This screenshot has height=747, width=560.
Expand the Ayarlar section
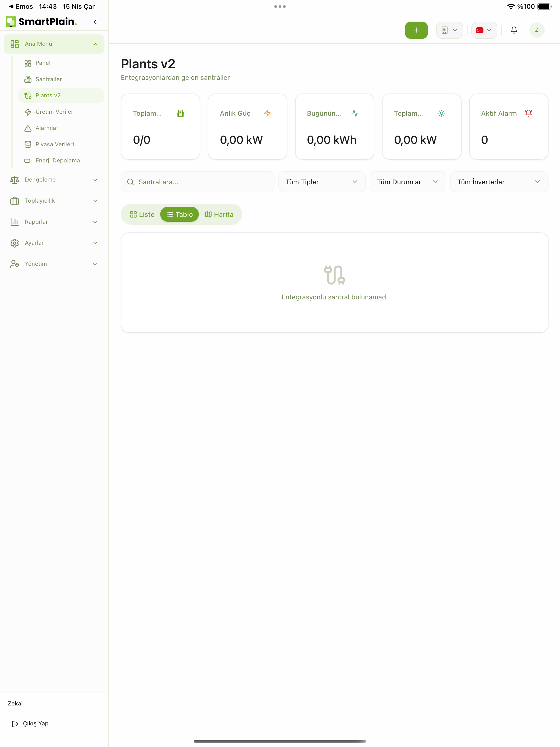54,243
